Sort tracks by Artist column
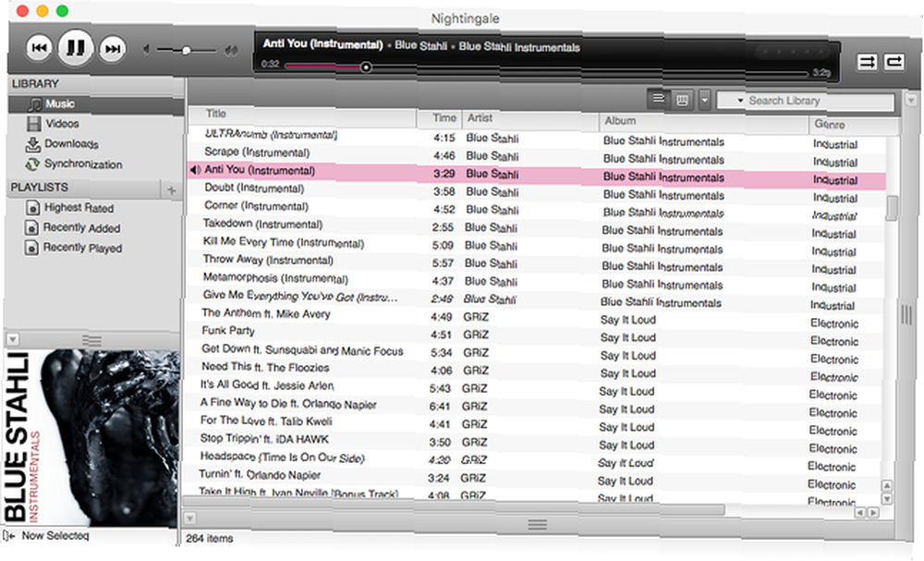 pos(530,119)
